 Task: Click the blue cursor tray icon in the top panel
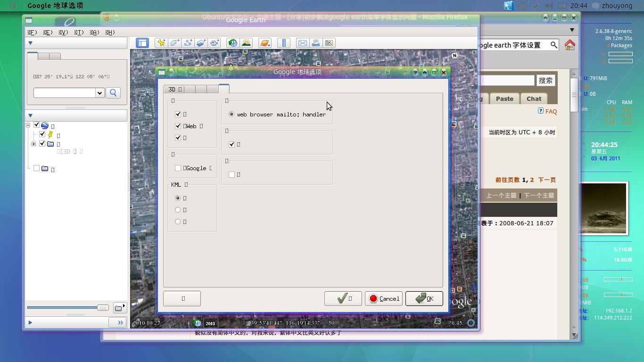[508, 6]
